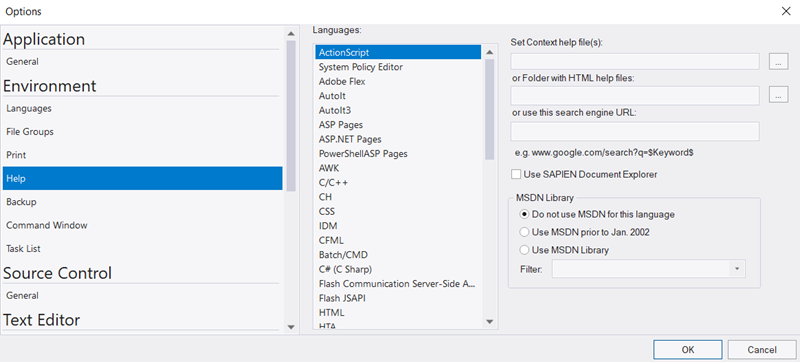This screenshot has height=362, width=800.
Task: Select ActionScript in Languages list
Action: (398, 52)
